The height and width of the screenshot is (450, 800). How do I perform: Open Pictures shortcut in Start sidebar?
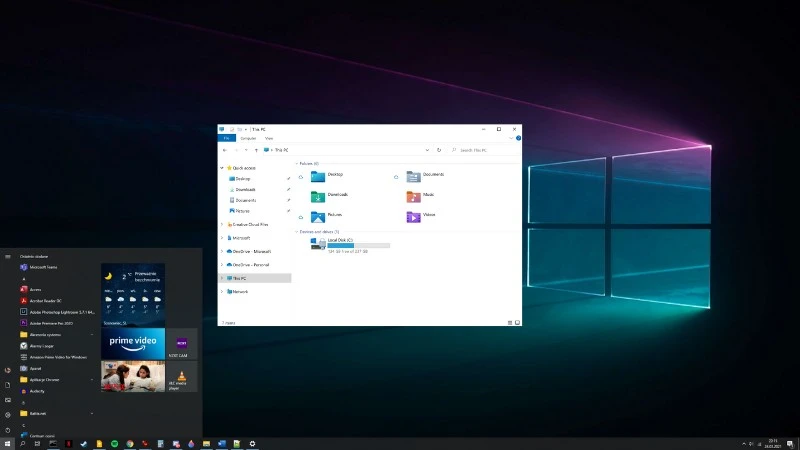[x=8, y=400]
